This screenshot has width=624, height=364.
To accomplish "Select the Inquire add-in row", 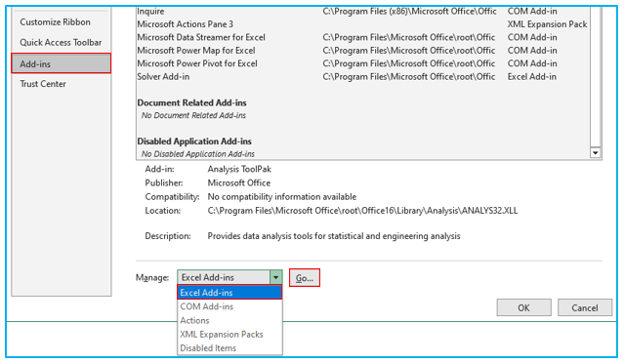I will click(x=363, y=11).
